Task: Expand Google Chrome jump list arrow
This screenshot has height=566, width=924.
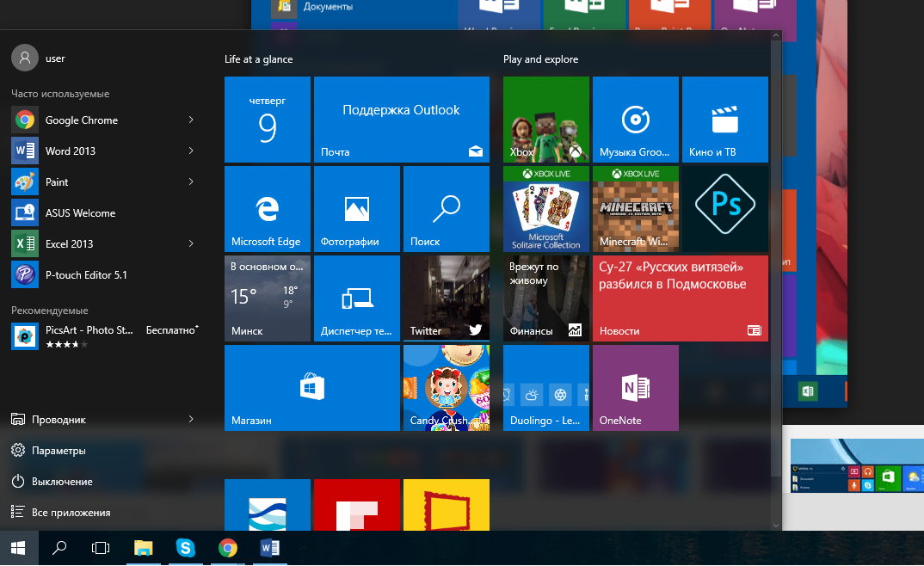Action: coord(191,120)
